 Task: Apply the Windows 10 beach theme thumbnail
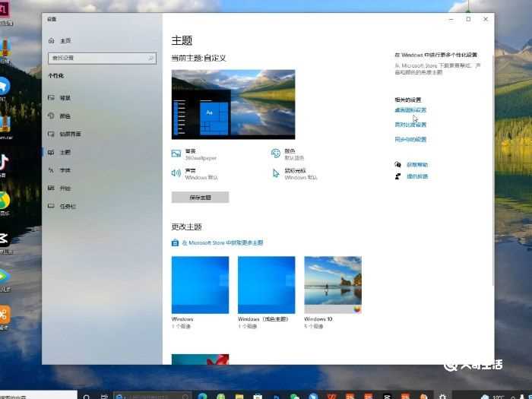tap(333, 284)
